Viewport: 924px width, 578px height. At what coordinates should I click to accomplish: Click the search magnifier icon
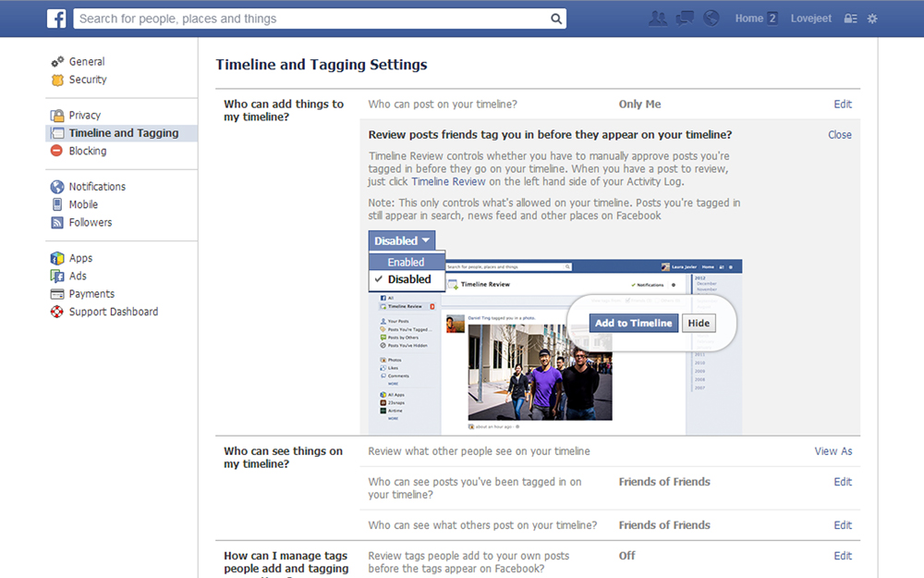(555, 18)
